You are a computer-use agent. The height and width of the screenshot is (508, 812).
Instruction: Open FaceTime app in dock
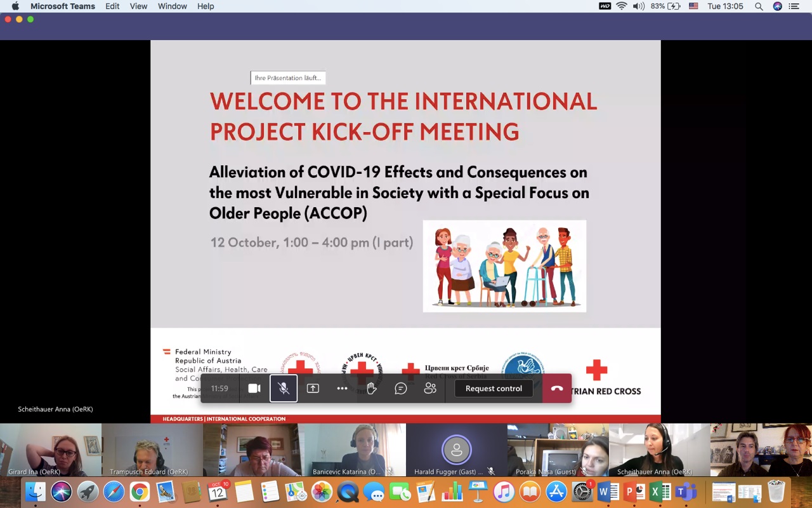click(400, 491)
